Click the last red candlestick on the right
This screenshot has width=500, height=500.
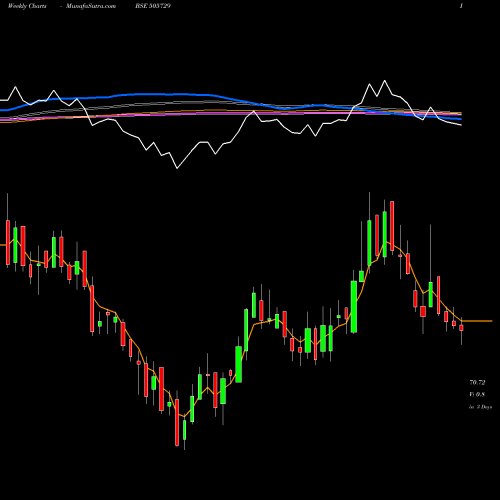[461, 328]
